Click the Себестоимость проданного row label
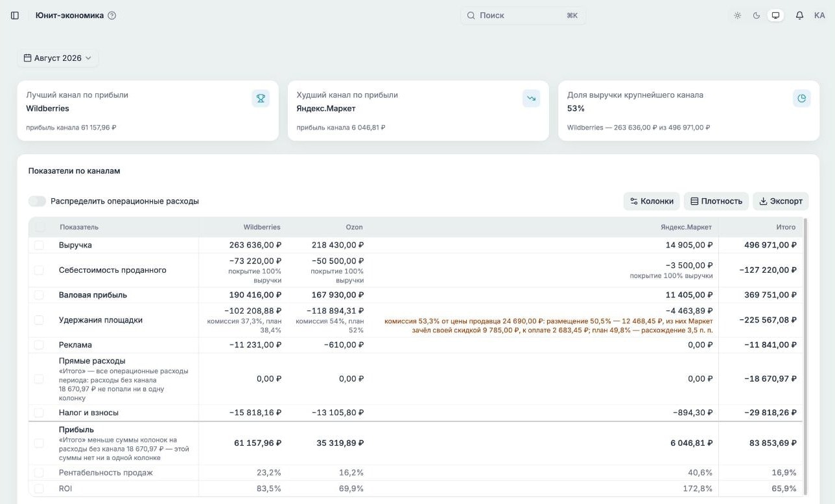 click(112, 271)
